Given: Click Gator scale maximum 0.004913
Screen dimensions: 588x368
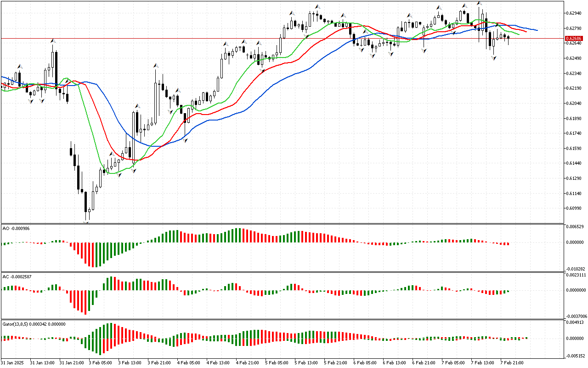Looking at the screenshot, I should pyautogui.click(x=574, y=322).
